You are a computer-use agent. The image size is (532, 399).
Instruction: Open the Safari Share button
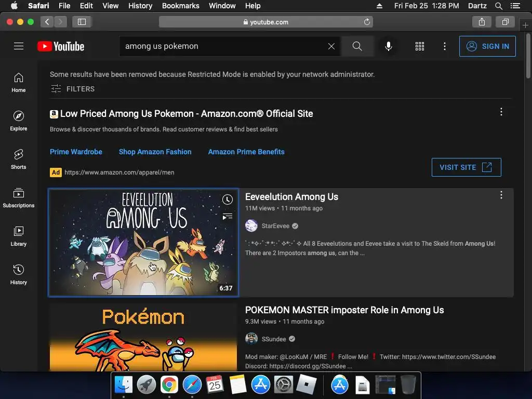pos(482,22)
